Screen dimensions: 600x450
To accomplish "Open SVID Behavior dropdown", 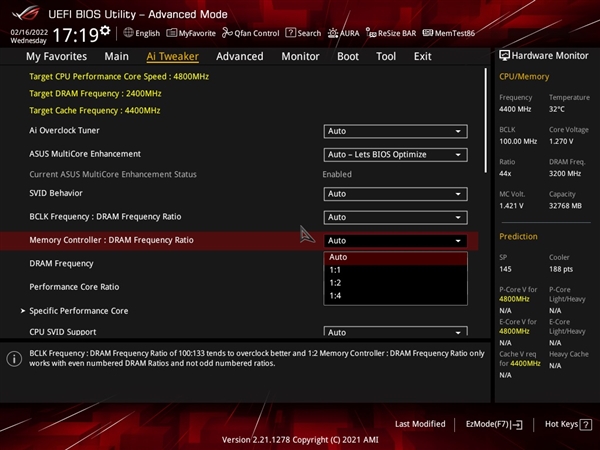I will pos(395,194).
